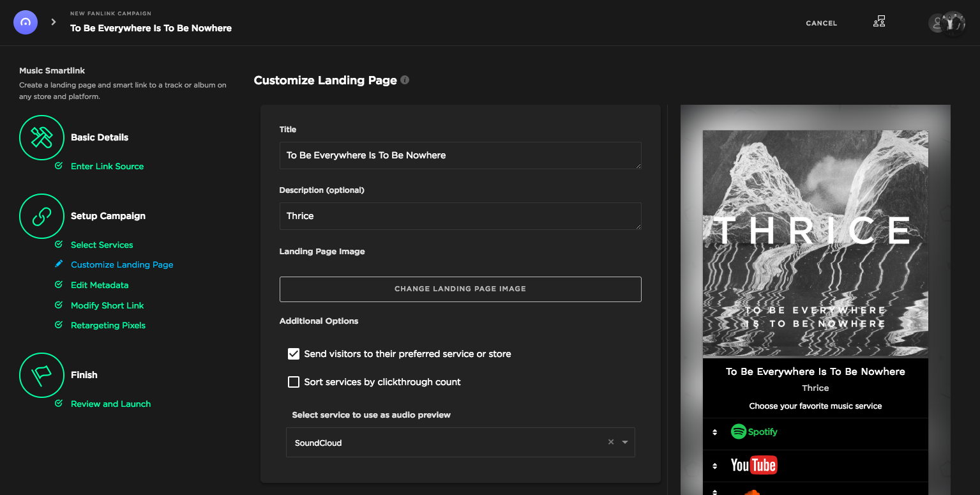Click the Title input field
This screenshot has height=495, width=980.
click(x=460, y=155)
